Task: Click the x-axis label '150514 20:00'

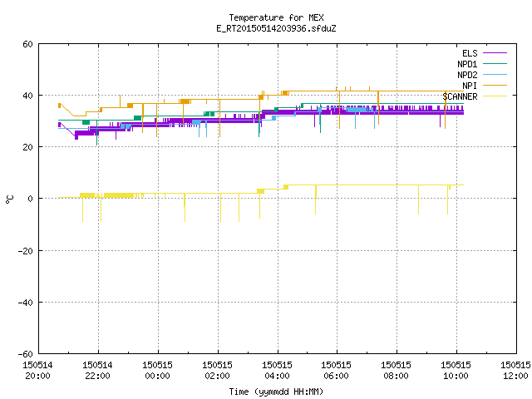Action: click(37, 371)
